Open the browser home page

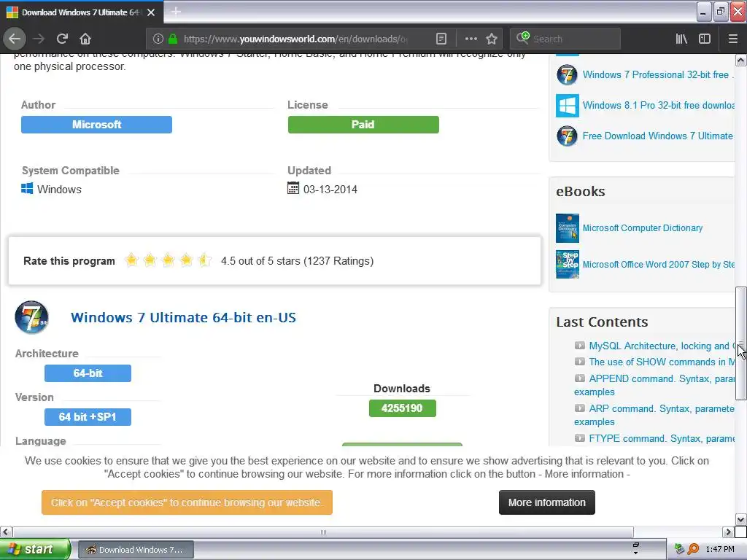(85, 39)
